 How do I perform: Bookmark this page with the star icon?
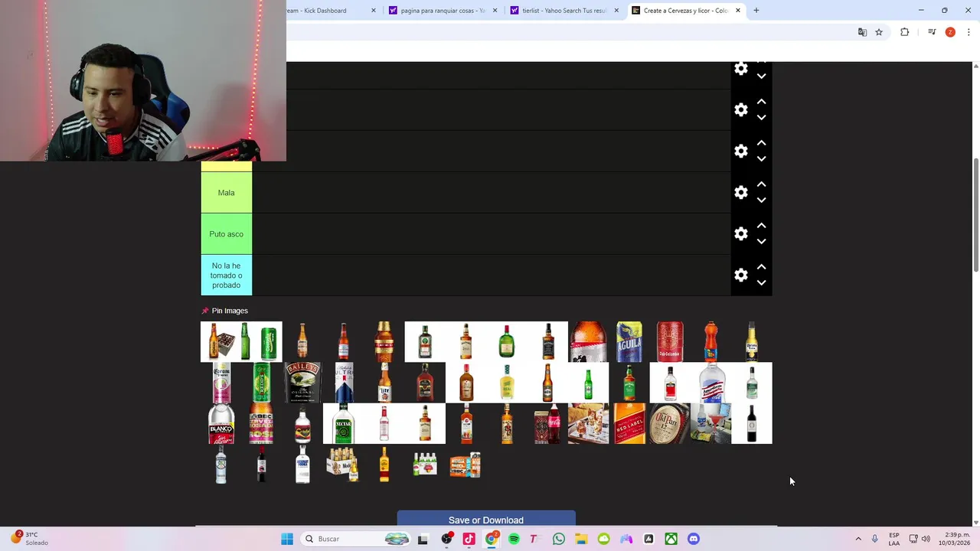click(x=879, y=32)
